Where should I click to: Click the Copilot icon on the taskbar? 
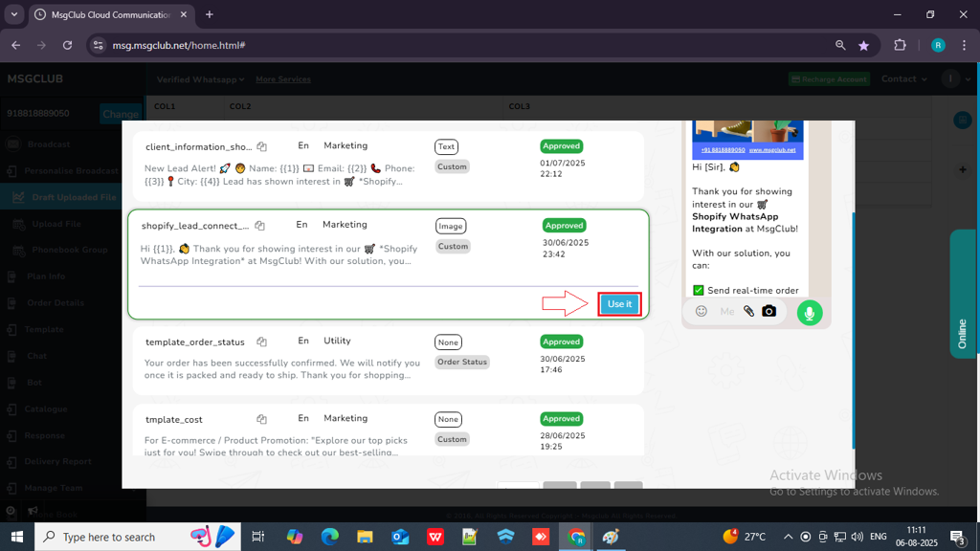[x=295, y=537]
